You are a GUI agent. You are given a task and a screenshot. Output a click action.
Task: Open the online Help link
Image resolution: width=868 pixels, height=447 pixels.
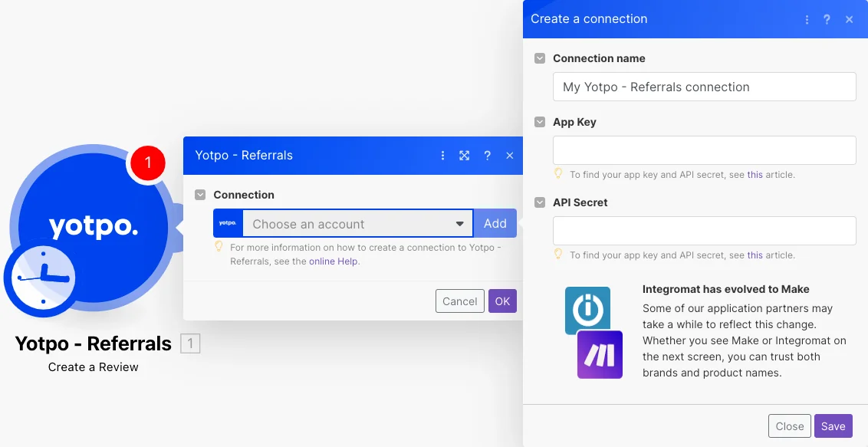[334, 261]
